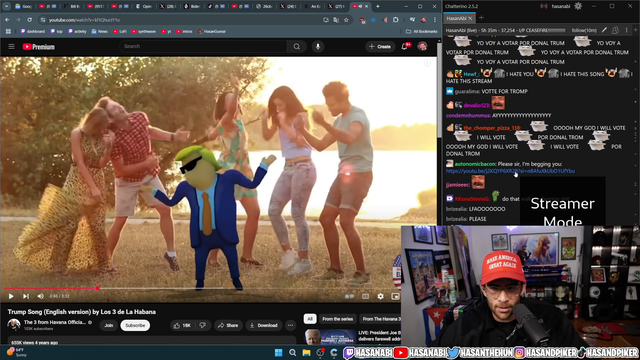Open Chatterino split three-dot menu

pos(626,30)
